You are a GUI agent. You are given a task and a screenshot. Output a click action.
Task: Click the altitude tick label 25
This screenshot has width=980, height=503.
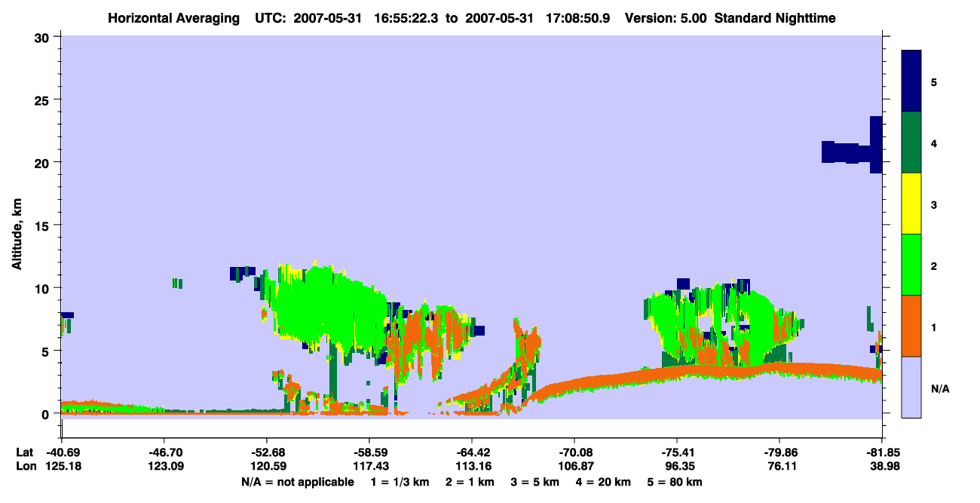(44, 100)
